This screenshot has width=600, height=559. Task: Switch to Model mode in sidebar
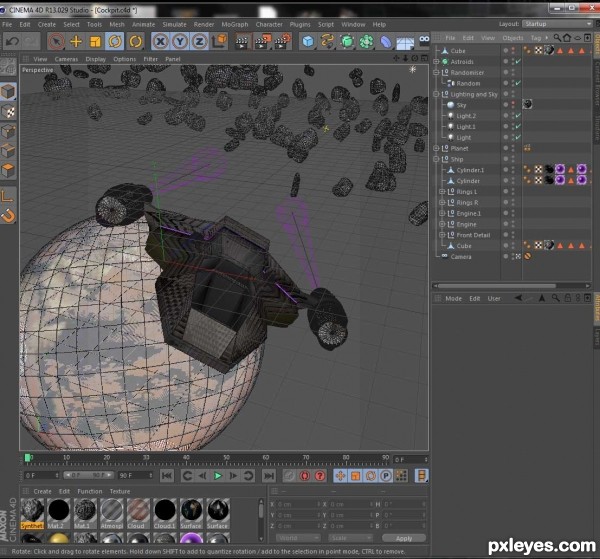pos(8,92)
